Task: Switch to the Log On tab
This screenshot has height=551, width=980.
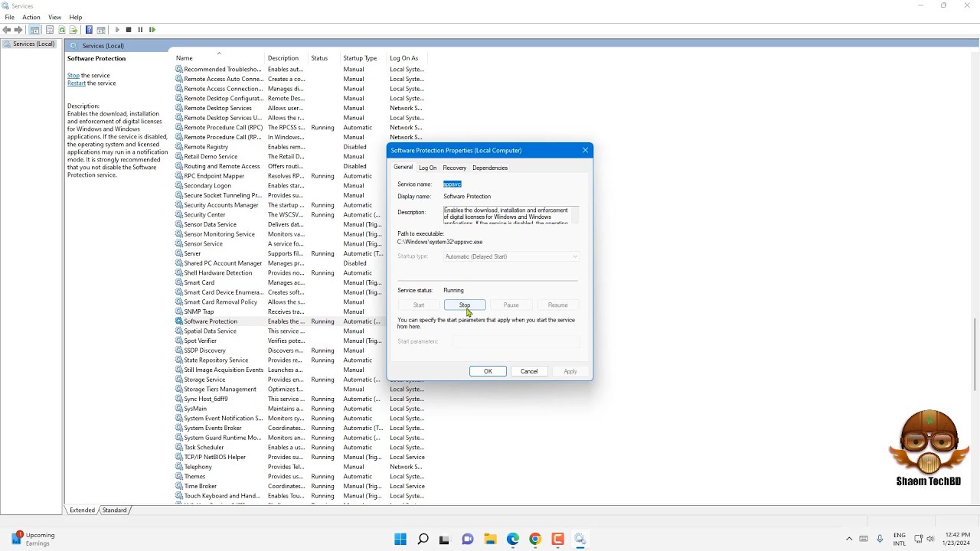Action: click(427, 168)
